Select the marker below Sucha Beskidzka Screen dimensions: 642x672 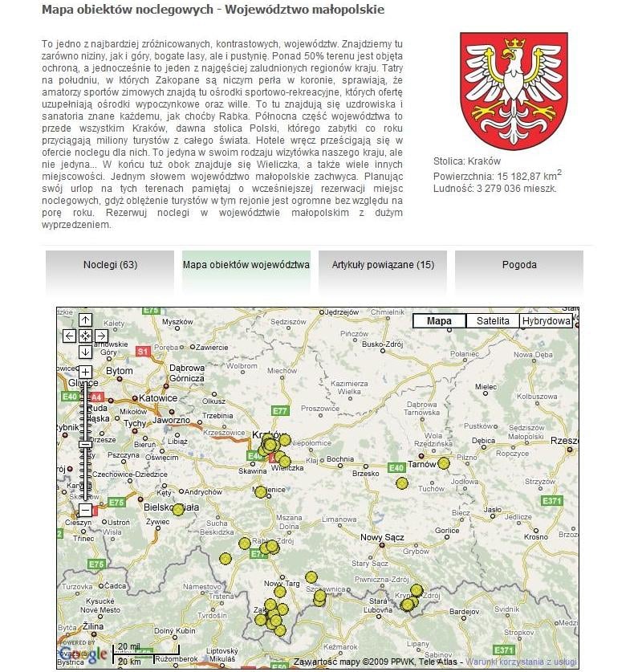[244, 544]
